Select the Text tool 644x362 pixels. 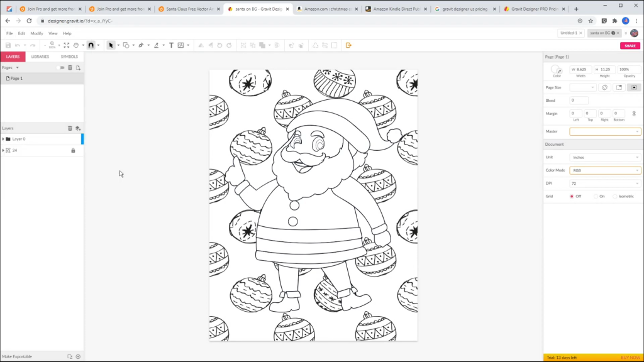171,45
